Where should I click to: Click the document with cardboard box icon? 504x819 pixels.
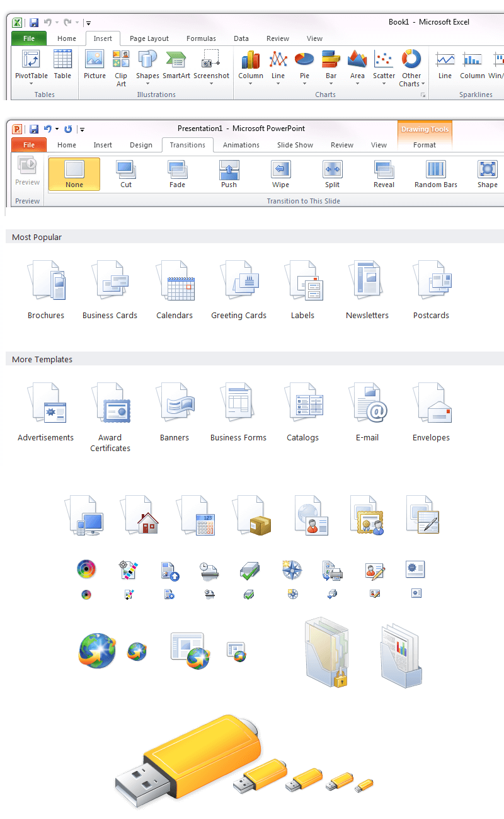252,515
